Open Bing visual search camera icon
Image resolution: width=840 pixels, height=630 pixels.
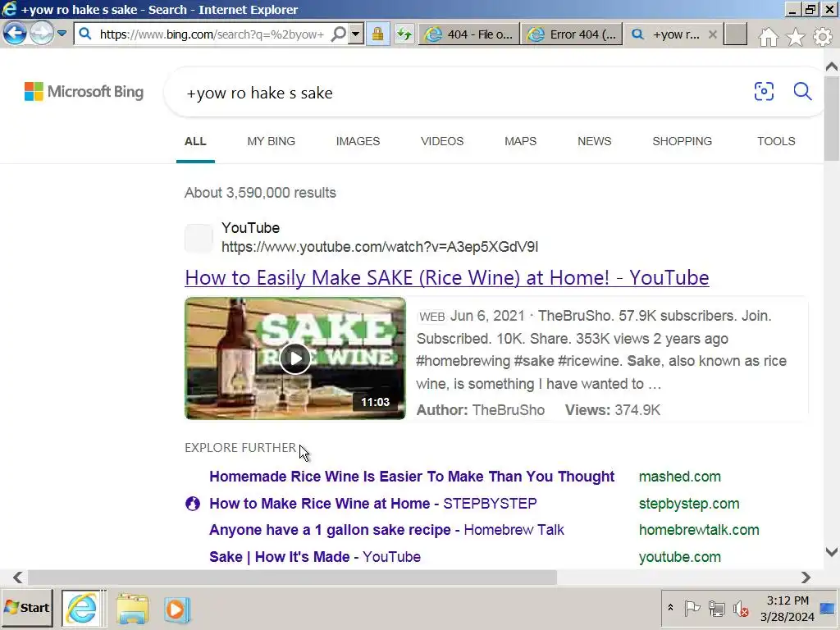764,91
